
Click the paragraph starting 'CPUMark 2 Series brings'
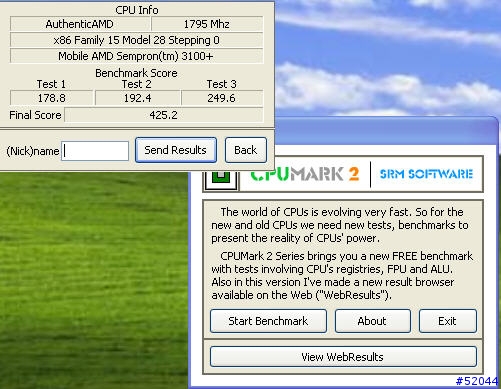coord(342,276)
